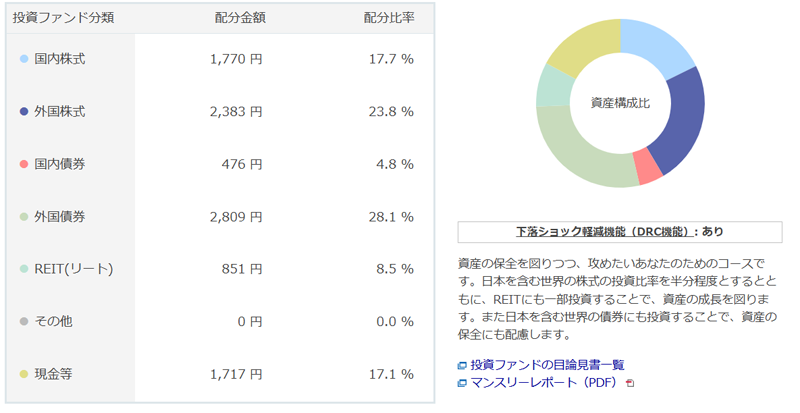This screenshot has width=800, height=413.
Task: Click the link icon before 投資ファンドの目論見書一覧
Action: (462, 366)
